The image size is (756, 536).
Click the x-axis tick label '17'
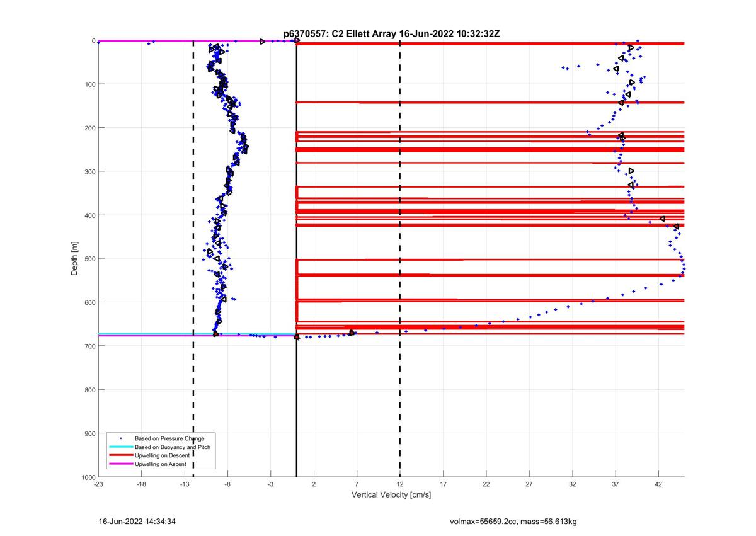443,484
